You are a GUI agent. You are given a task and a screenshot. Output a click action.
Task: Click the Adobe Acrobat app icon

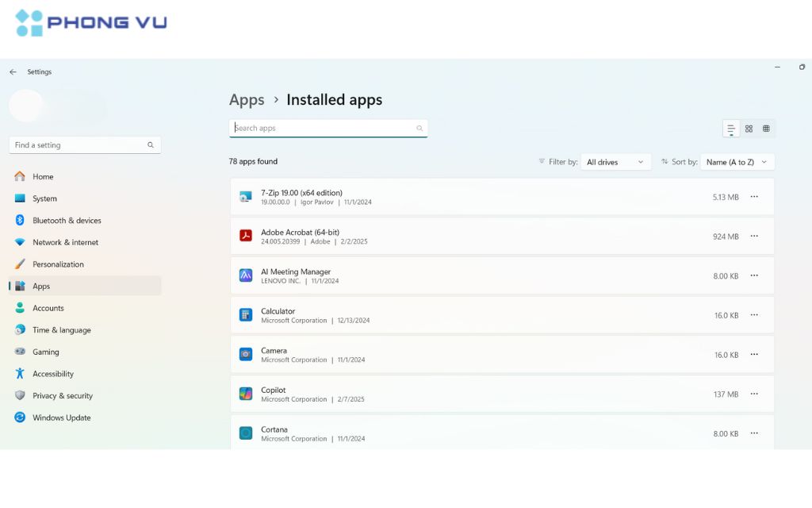[246, 236]
